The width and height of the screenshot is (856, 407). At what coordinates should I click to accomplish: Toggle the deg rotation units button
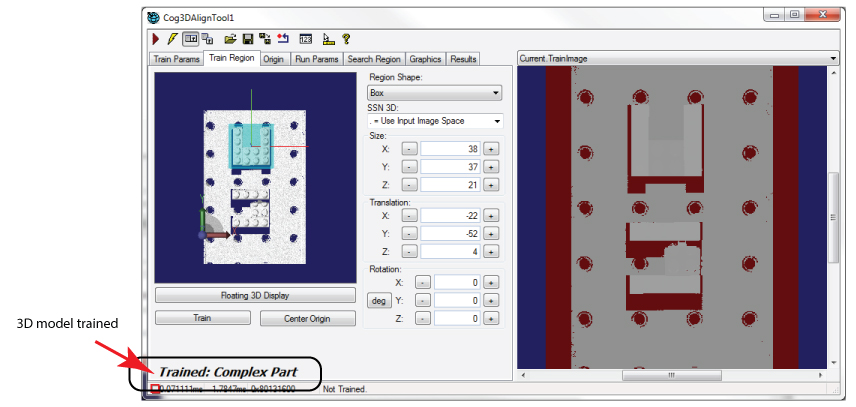coord(379,300)
